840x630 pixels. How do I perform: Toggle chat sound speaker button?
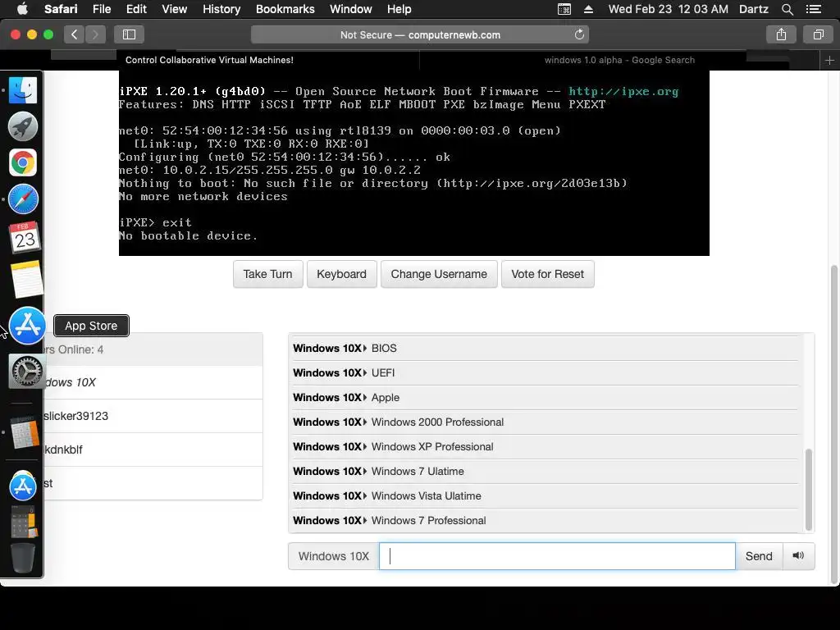click(798, 555)
